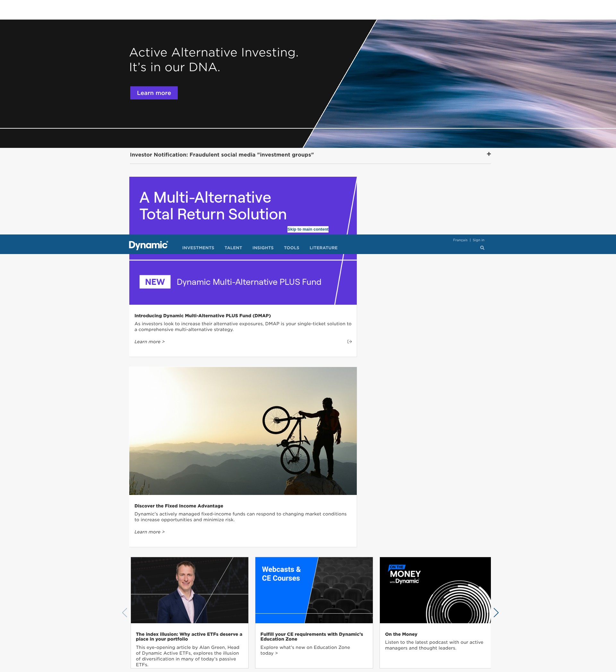Go to next carousel slide arrow
This screenshot has height=672, width=616.
(x=496, y=613)
